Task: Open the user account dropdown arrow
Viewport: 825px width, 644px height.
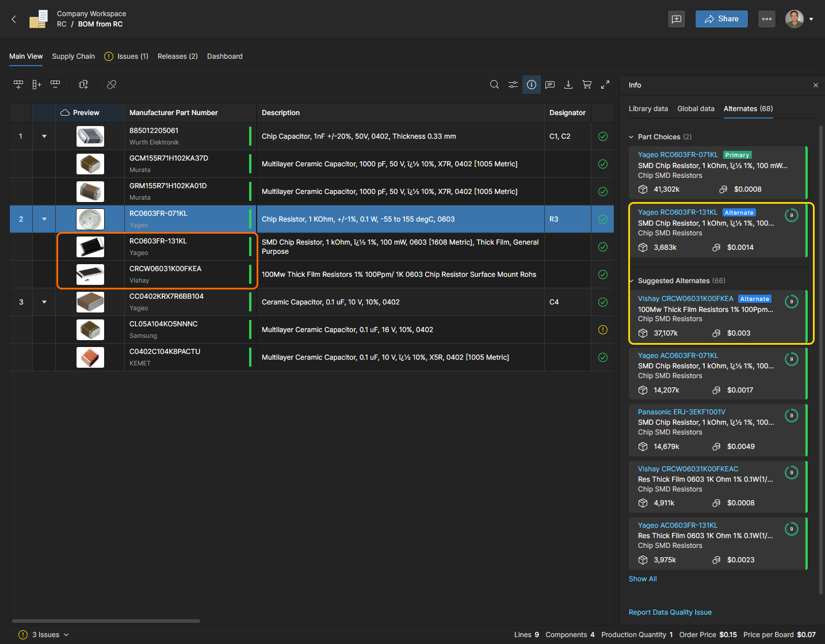Action: [811, 19]
